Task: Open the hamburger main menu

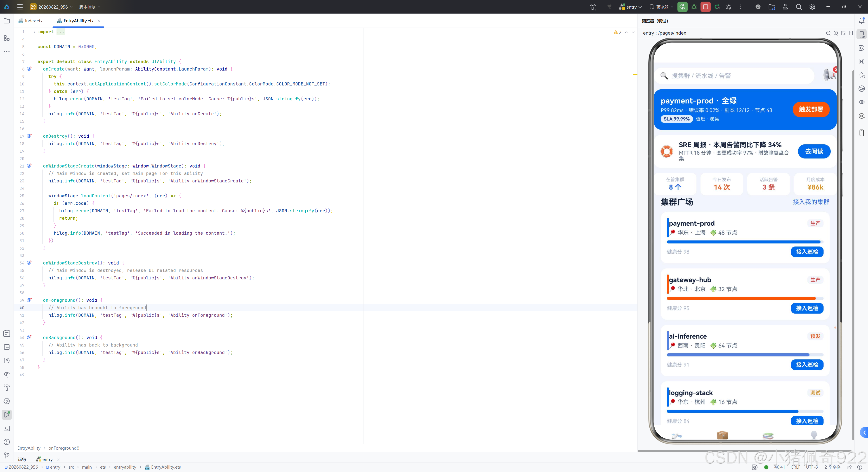Action: pos(20,7)
